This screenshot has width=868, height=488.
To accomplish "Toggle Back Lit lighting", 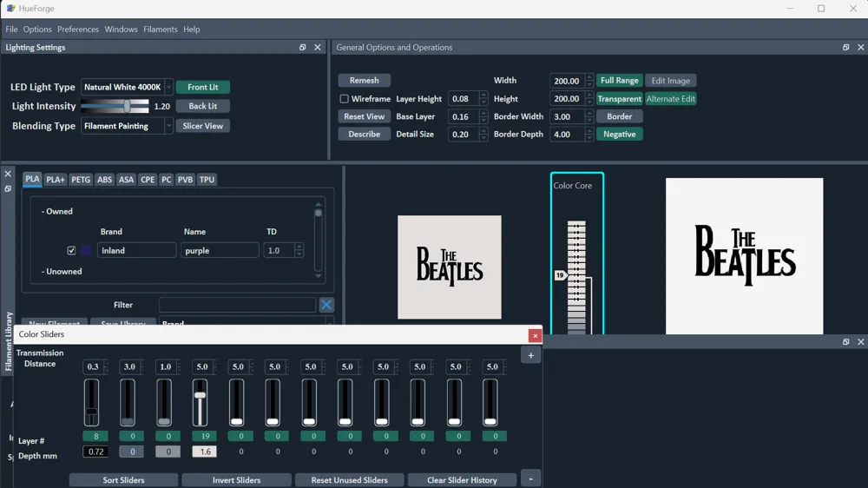I will pos(202,106).
